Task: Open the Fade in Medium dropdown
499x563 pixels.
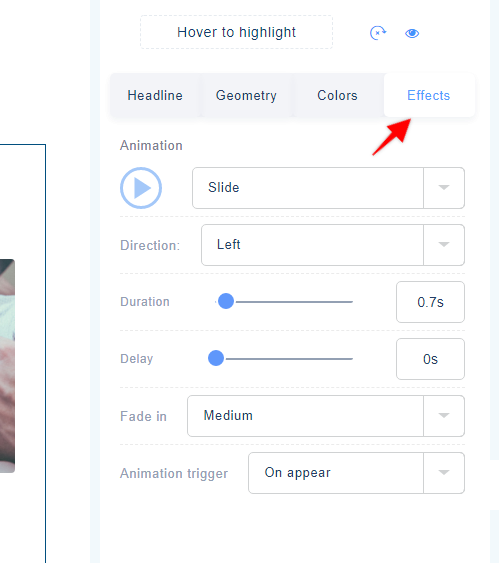Action: [326, 416]
